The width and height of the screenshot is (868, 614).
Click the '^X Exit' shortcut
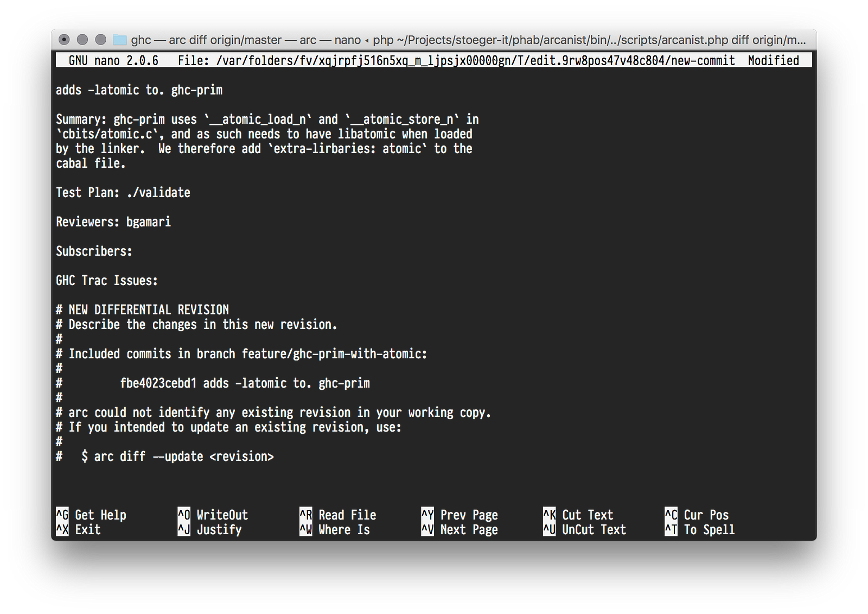point(78,530)
